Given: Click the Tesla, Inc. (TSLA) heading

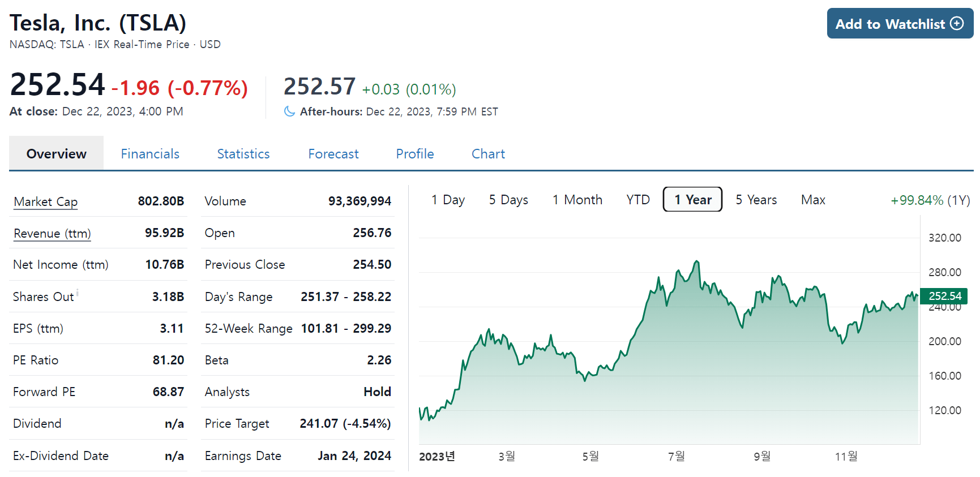Looking at the screenshot, I should (x=98, y=23).
